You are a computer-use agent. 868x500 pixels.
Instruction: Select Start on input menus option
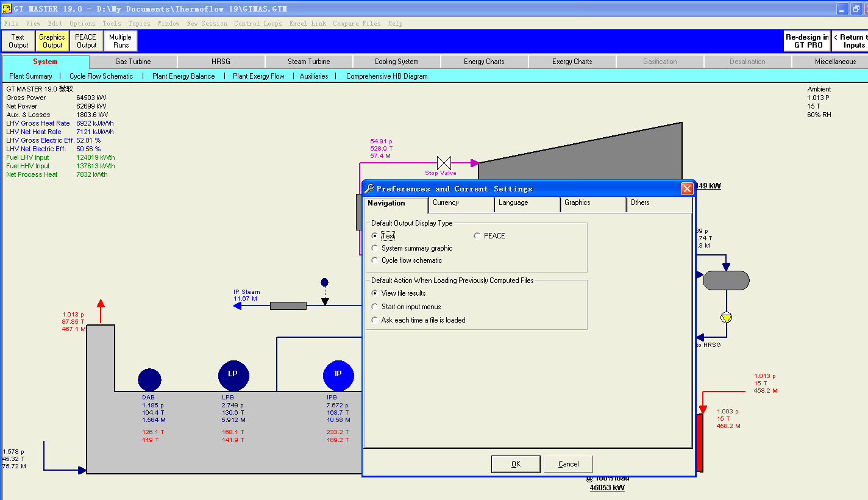tap(406, 307)
